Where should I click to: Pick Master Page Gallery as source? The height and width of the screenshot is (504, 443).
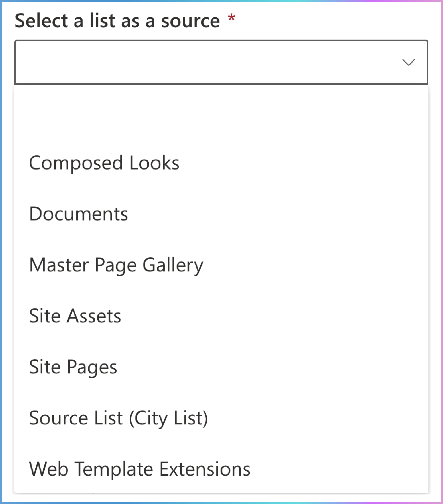221,265
